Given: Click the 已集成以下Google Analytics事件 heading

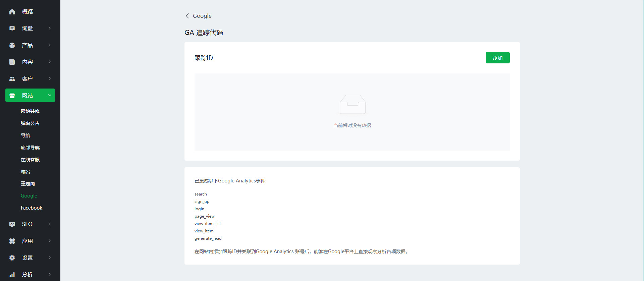Looking at the screenshot, I should 230,181.
